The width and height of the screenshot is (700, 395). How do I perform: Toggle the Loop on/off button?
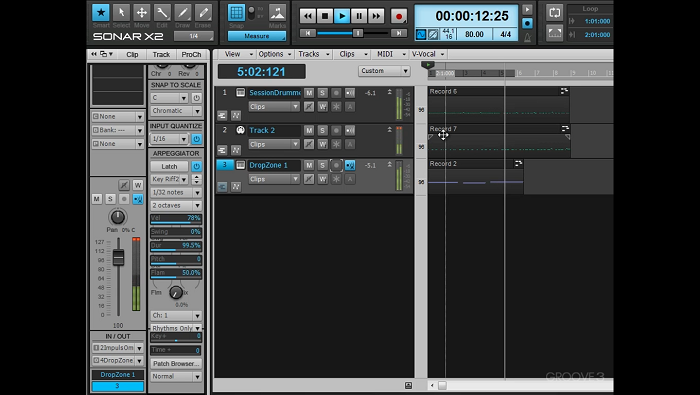(x=554, y=12)
